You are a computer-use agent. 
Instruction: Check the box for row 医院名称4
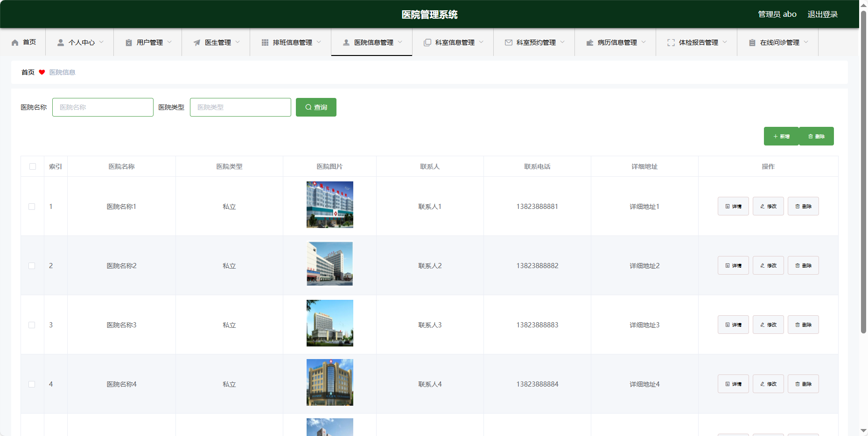coord(32,384)
